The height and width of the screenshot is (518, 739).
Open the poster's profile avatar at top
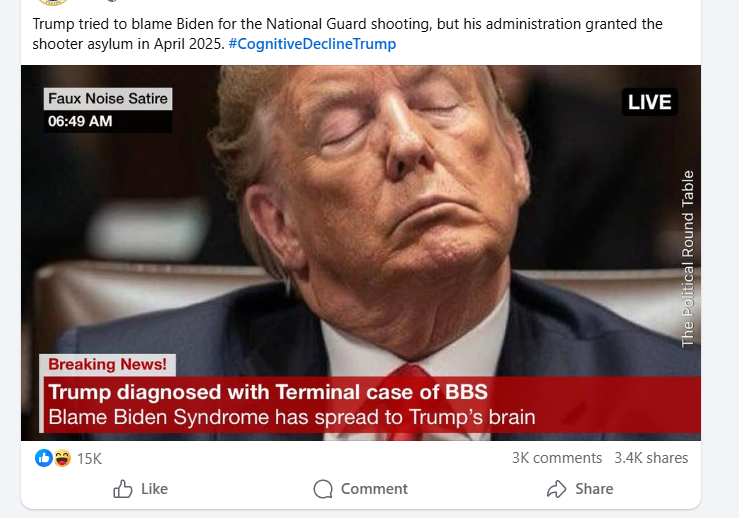(53, 2)
